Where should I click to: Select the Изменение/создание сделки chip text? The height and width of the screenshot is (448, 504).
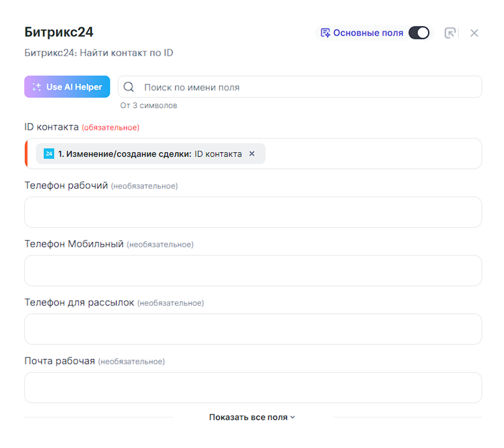coord(150,154)
